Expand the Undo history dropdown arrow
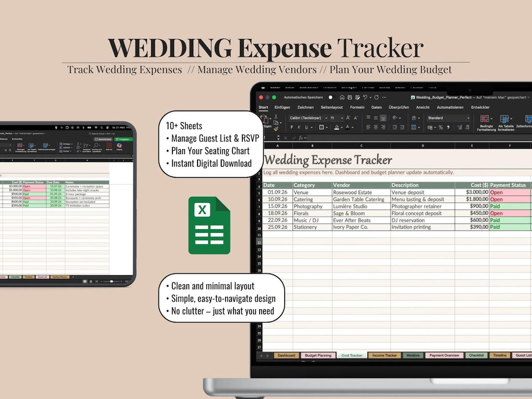 click(x=370, y=98)
